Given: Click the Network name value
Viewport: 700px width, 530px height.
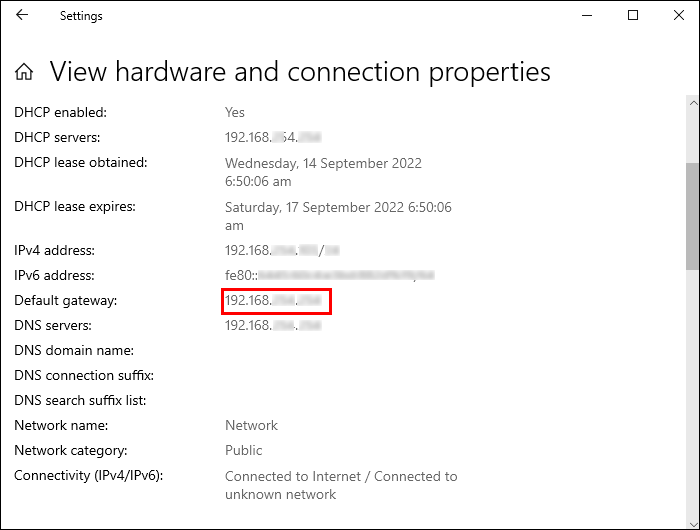Looking at the screenshot, I should 251,425.
